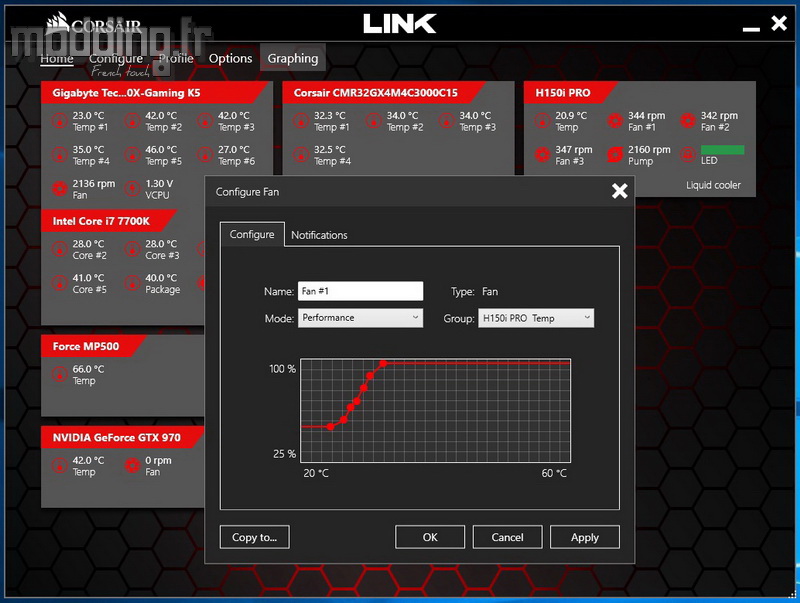Select the H150i PRO Fan #3 icon

[542, 155]
